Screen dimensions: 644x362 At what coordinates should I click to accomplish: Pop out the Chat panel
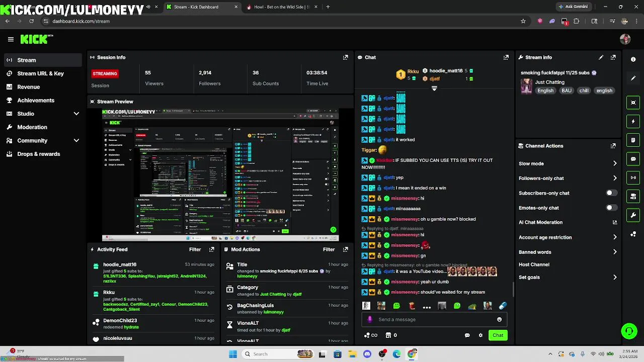pos(506,57)
